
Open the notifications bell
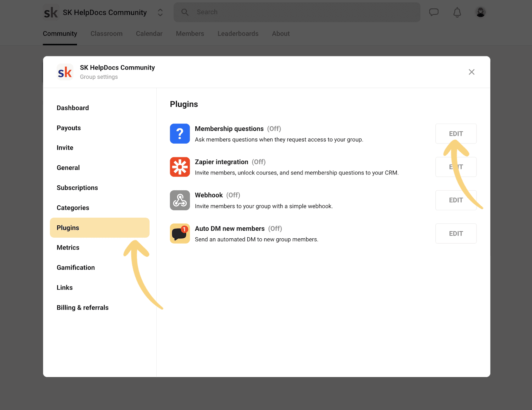pyautogui.click(x=457, y=12)
